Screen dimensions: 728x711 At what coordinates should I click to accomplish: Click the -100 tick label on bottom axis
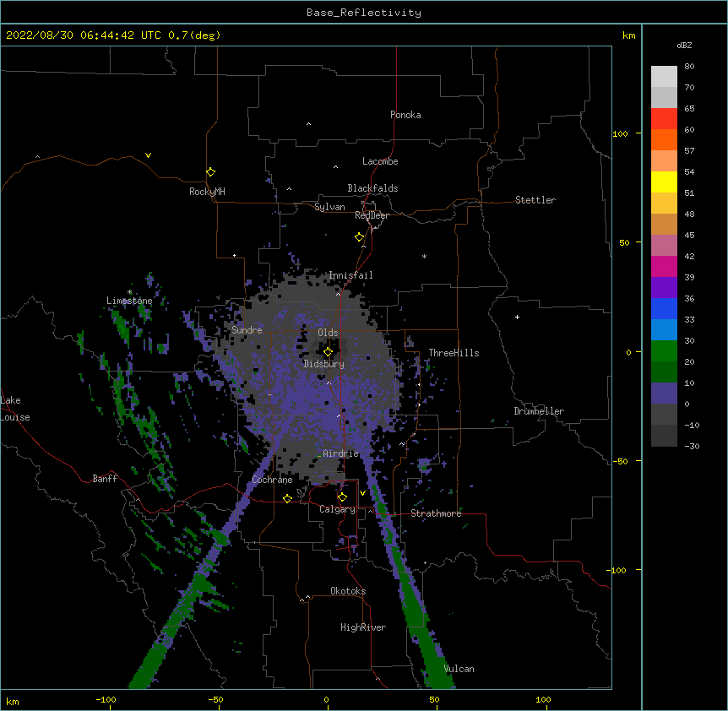[x=106, y=699]
